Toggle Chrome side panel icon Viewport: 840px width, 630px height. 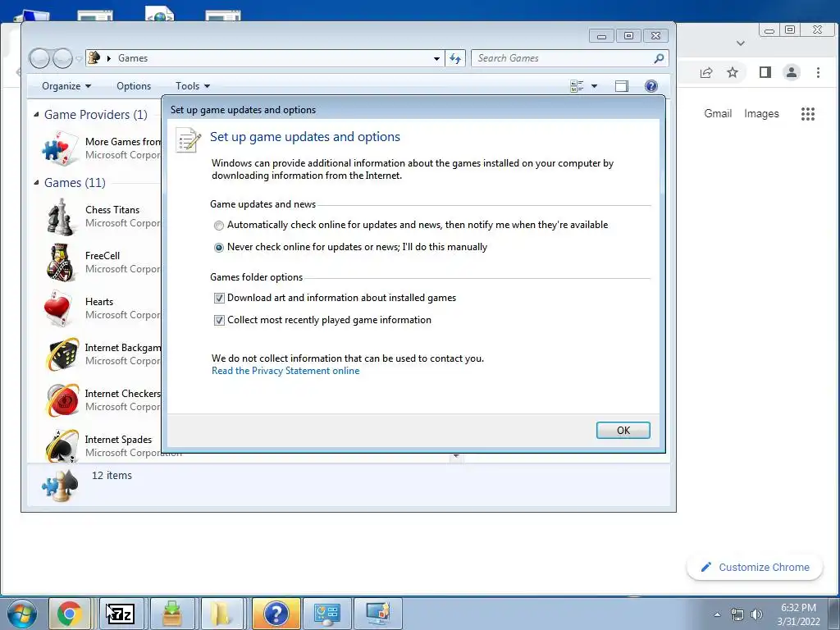[x=765, y=72]
